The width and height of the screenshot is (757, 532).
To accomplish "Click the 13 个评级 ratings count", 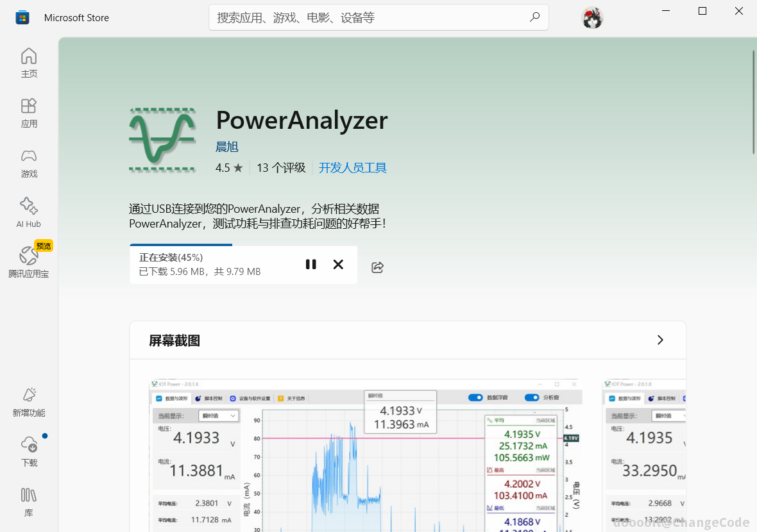I will coord(281,168).
